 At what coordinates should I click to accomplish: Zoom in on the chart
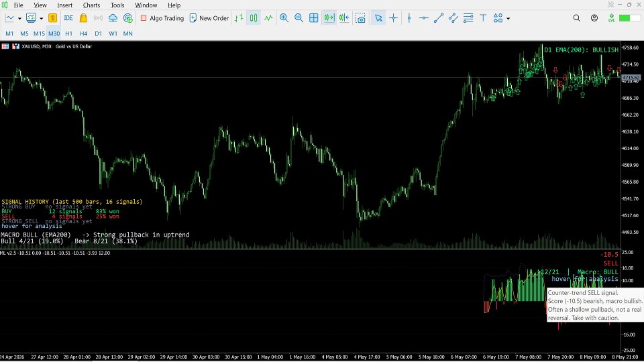point(284,18)
